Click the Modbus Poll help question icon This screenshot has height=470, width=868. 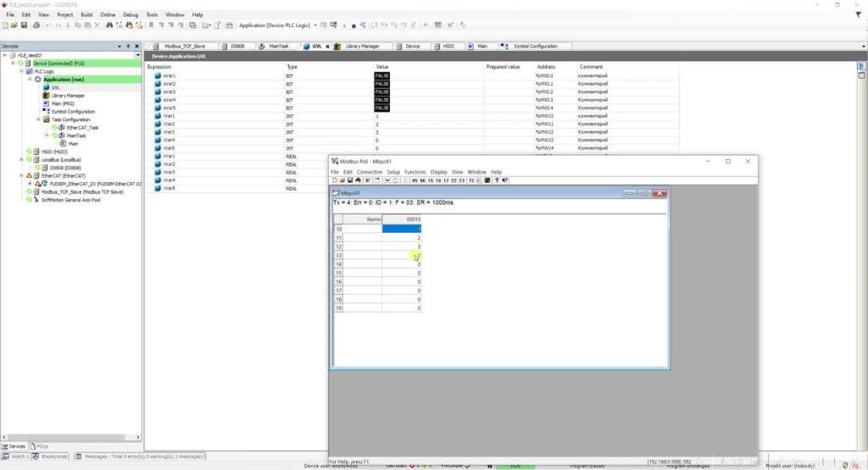pos(497,180)
